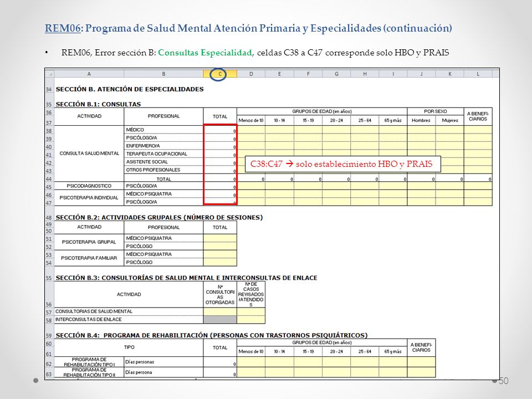The width and height of the screenshot is (532, 399).
Task: Click the 'TIPO' header in section B.4
Action: tap(129, 347)
